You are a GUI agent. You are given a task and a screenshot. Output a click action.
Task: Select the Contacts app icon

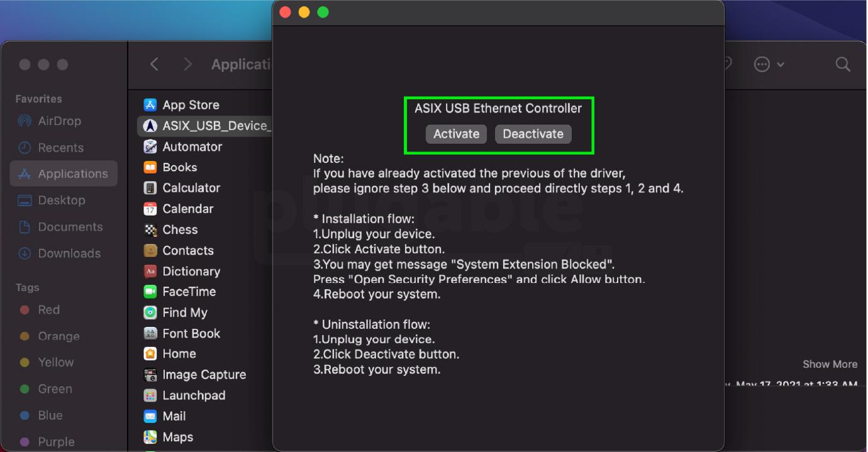click(150, 250)
